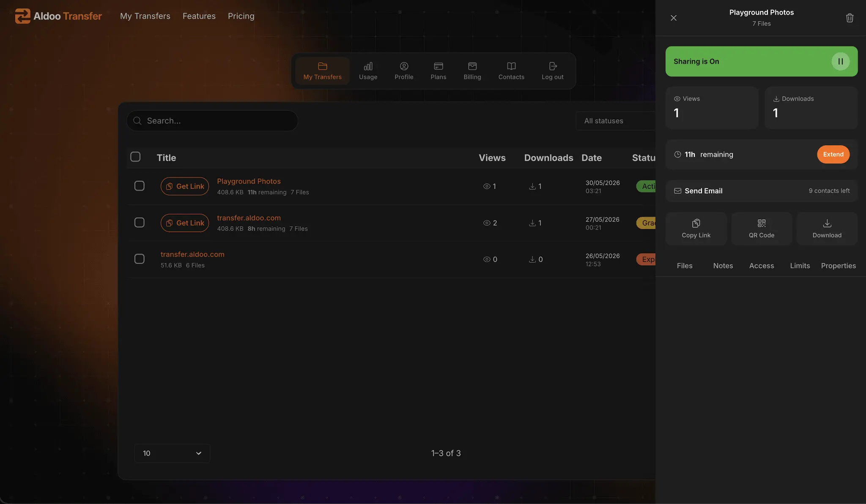The width and height of the screenshot is (866, 504).
Task: Click the downloads icon in Playground Photos row
Action: 532,186
